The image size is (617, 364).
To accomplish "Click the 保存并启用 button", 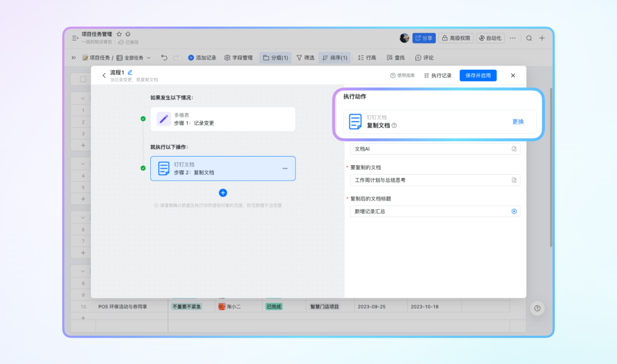I will coord(478,75).
